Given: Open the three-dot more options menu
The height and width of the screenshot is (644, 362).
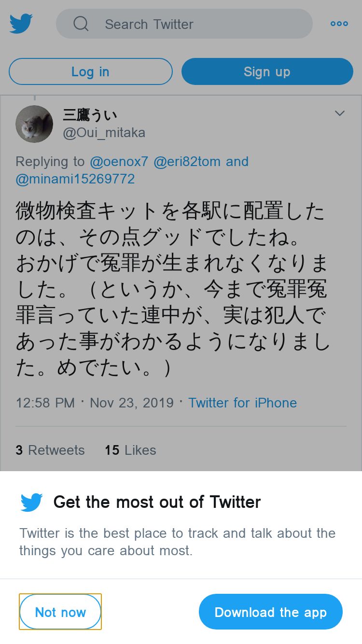Looking at the screenshot, I should (x=339, y=24).
